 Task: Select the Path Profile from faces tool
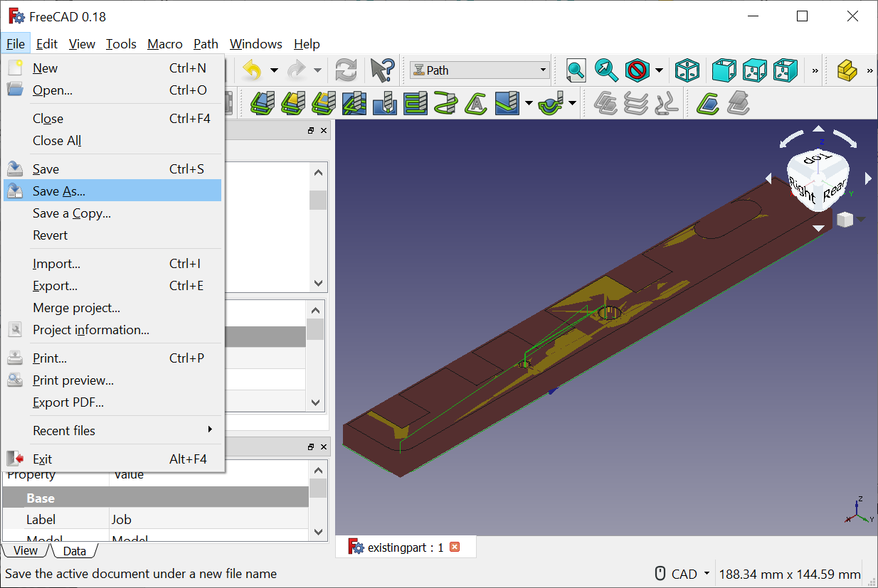click(x=263, y=103)
